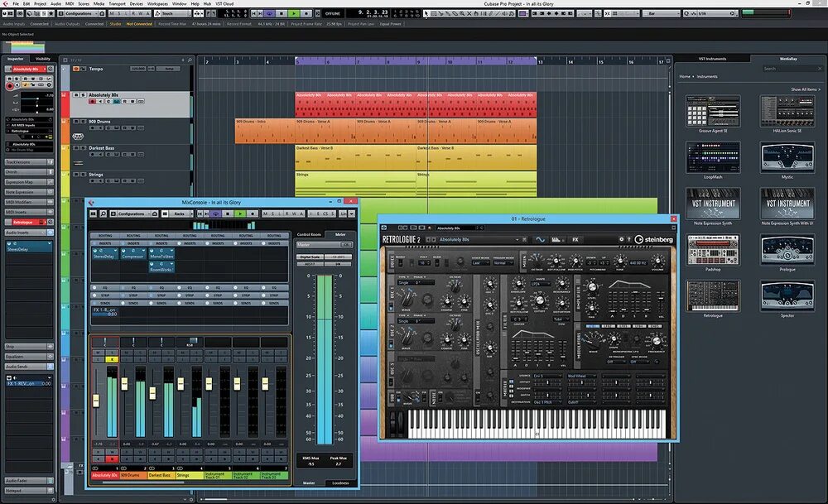Click the MixConsole search magnifier icon
The width and height of the screenshot is (828, 504).
coord(103,214)
